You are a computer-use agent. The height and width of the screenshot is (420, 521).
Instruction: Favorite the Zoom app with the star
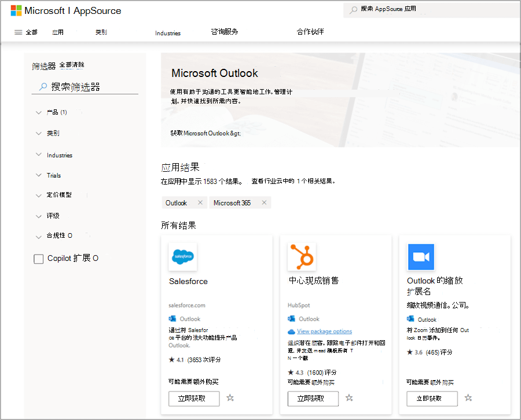pyautogui.click(x=468, y=398)
